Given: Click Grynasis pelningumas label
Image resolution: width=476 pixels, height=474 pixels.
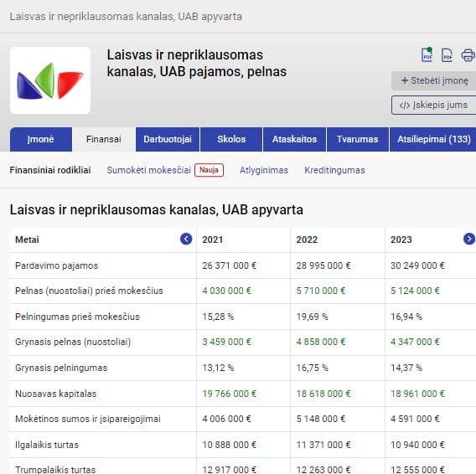Looking at the screenshot, I should pyautogui.click(x=61, y=368).
